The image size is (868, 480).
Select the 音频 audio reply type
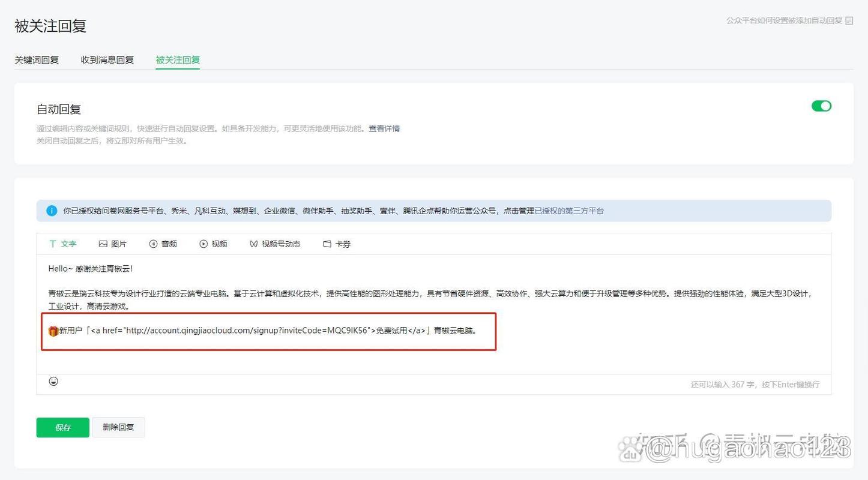(163, 244)
